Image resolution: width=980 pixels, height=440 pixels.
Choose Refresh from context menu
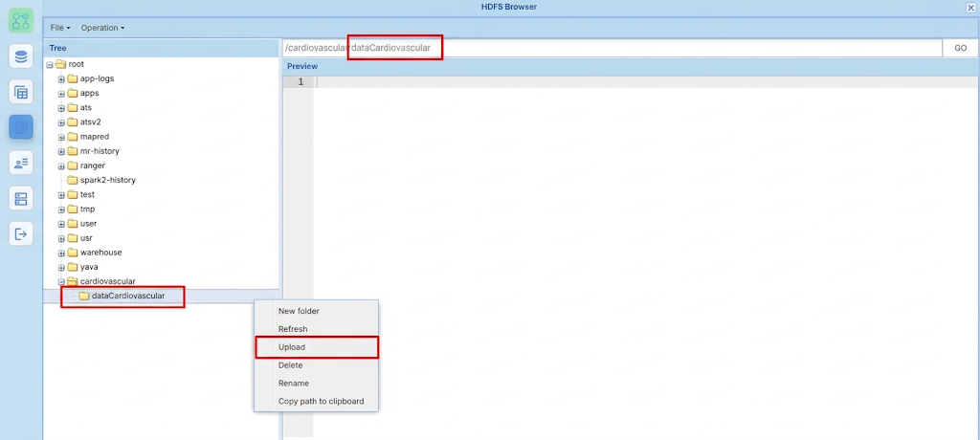tap(316, 329)
